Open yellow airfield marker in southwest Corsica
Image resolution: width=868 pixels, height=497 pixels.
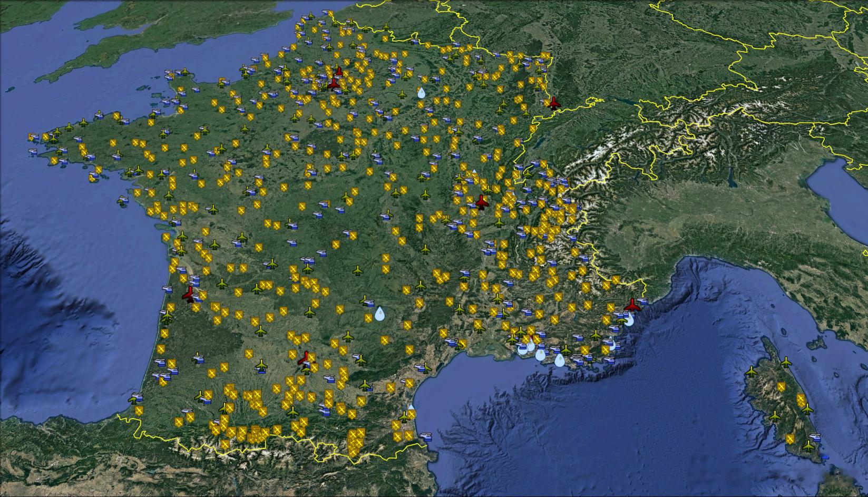pos(791,438)
